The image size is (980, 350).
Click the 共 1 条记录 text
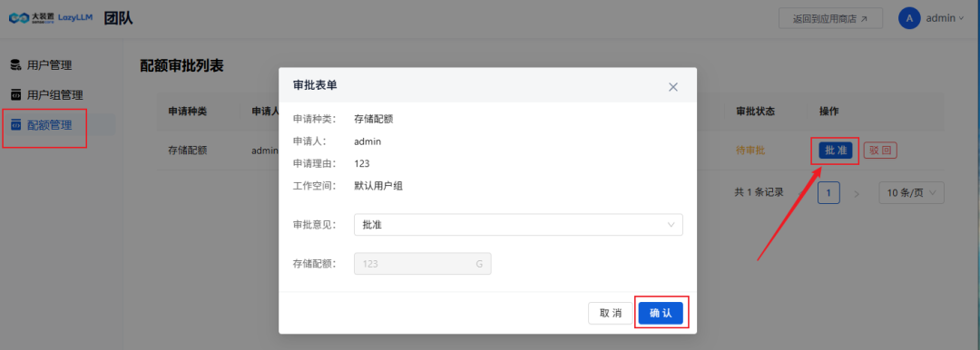point(759,192)
